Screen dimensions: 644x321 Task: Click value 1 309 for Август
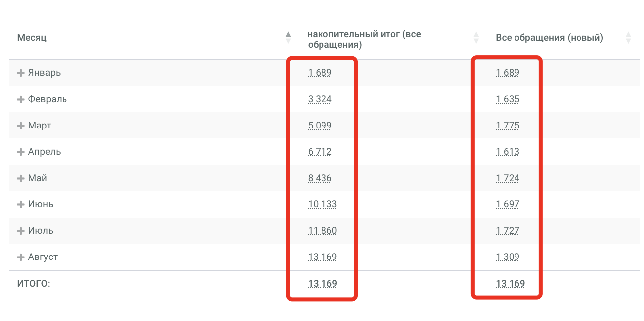[508, 257]
